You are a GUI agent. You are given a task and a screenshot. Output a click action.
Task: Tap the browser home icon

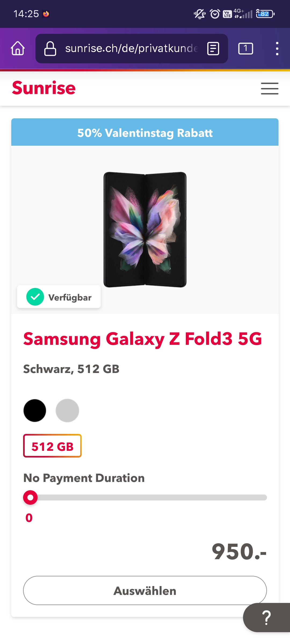point(18,49)
